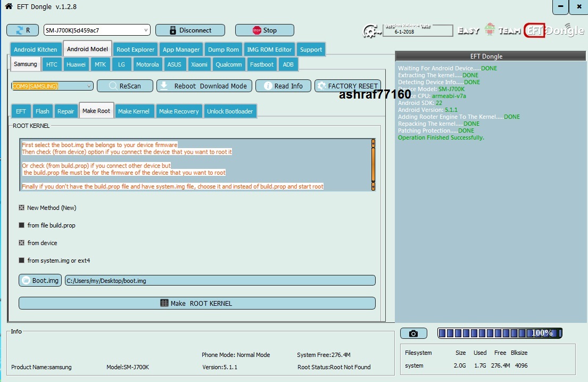Open the Android Kitchen tab

35,49
